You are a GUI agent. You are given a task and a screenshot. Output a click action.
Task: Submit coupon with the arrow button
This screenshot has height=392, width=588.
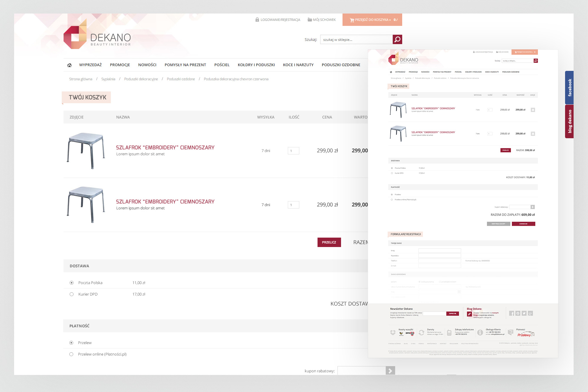(390, 371)
